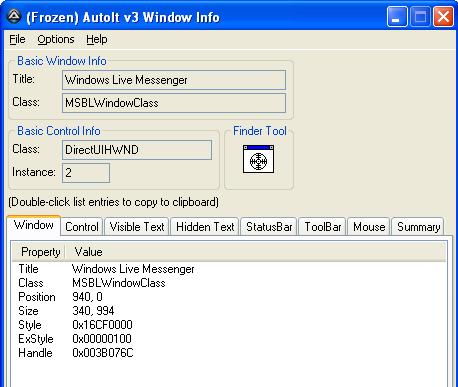Select the Title row in the list
458x387 pixels.
click(229, 269)
